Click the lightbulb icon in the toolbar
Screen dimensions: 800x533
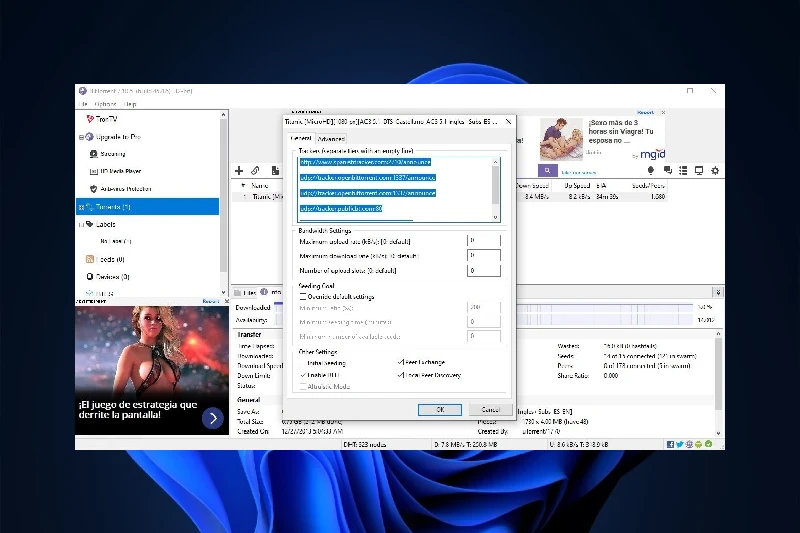click(651, 171)
